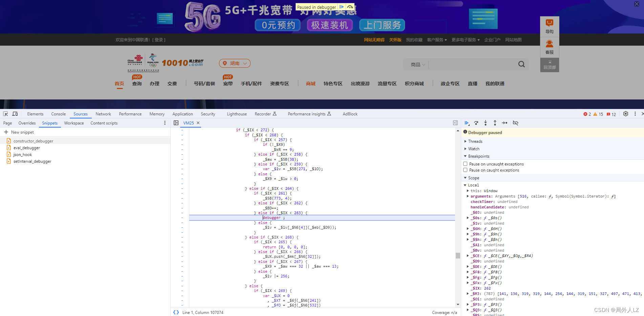The height and width of the screenshot is (316, 644).
Task: Toggle the navigator sidebar icon
Action: (x=176, y=123)
